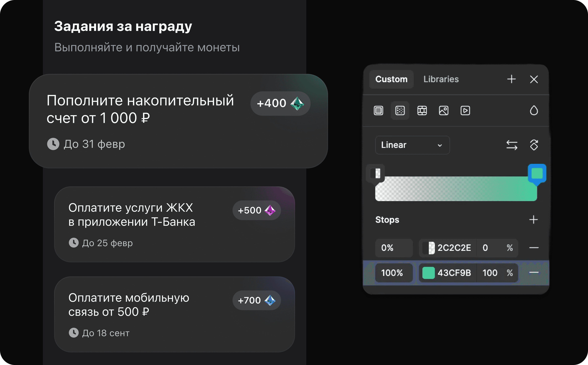Switch to the Libraries tab
This screenshot has height=365, width=588.
441,79
